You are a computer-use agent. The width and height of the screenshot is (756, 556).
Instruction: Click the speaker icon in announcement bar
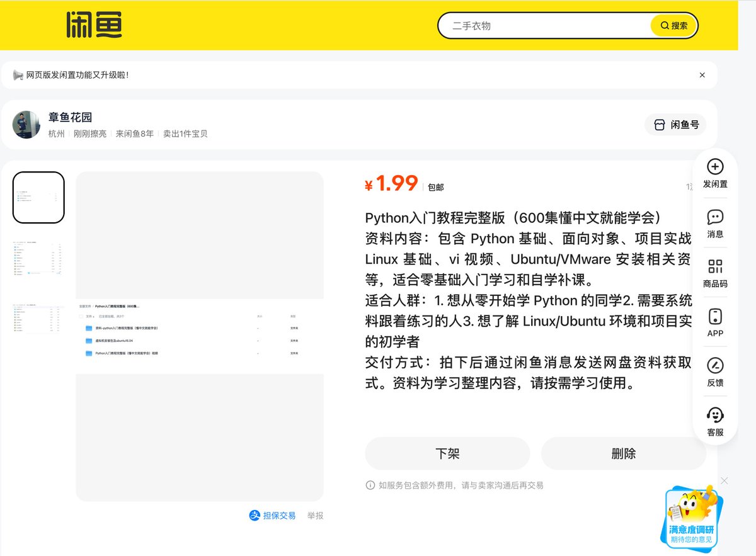click(18, 75)
